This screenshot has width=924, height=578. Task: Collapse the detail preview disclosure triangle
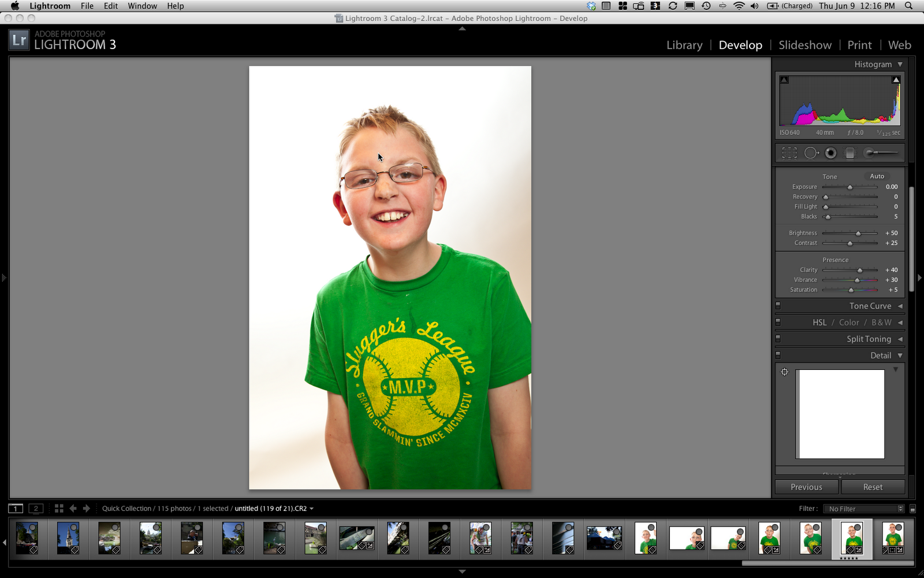pyautogui.click(x=896, y=369)
